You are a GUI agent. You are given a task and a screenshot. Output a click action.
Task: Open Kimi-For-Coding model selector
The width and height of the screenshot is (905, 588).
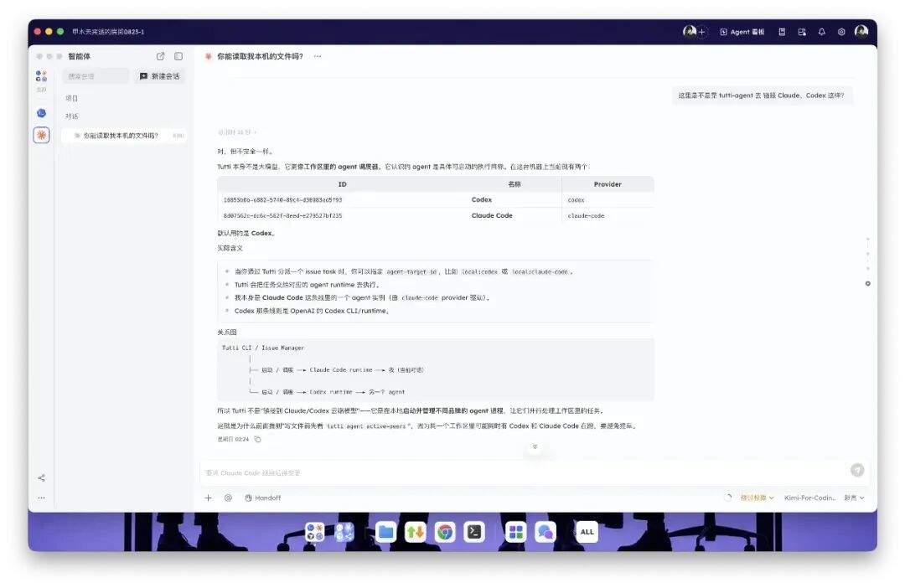(809, 498)
